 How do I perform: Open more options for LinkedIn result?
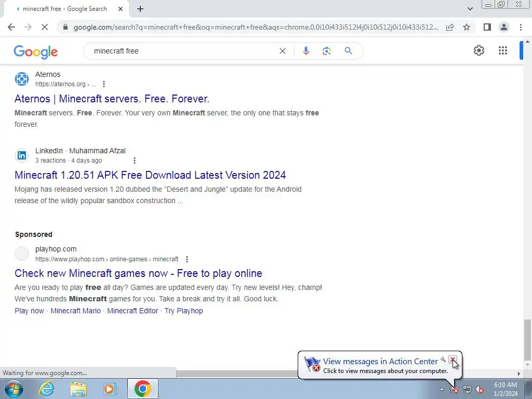(135, 161)
